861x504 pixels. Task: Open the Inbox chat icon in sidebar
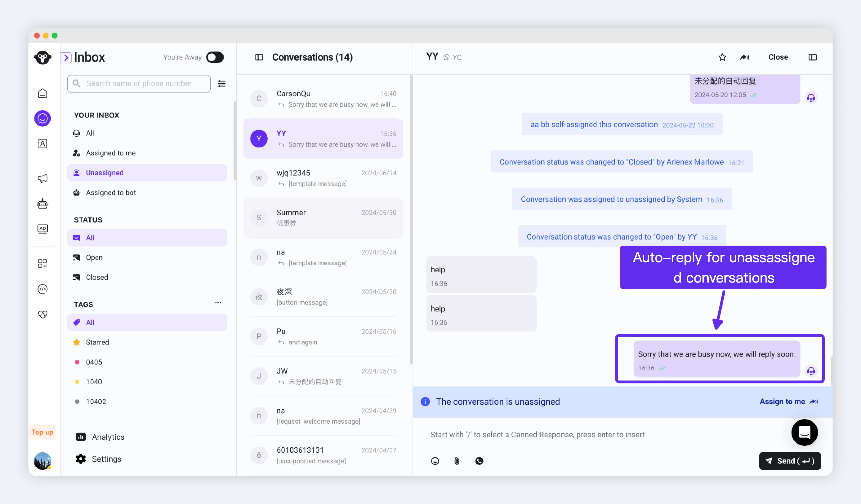pyautogui.click(x=42, y=119)
